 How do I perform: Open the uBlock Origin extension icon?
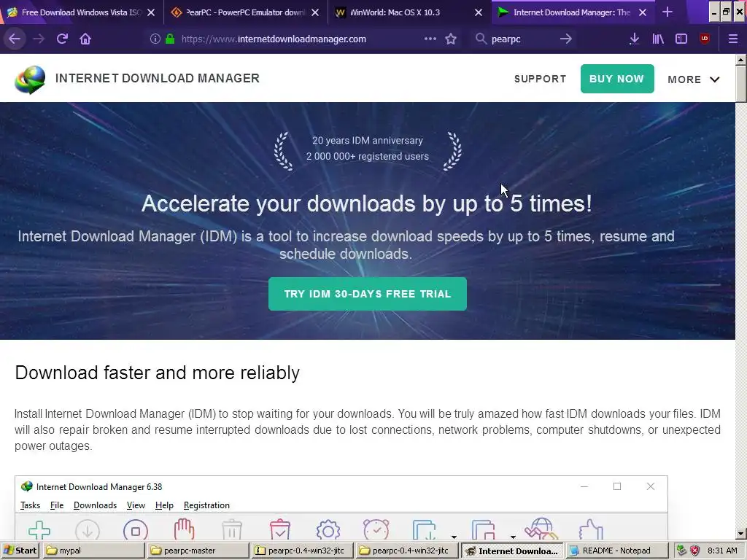[x=705, y=39]
